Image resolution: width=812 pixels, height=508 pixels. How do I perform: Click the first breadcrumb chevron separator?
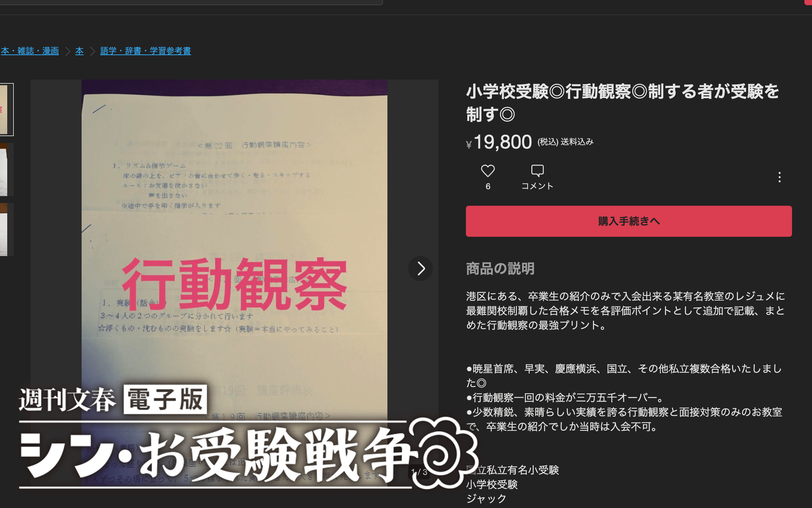(x=68, y=51)
